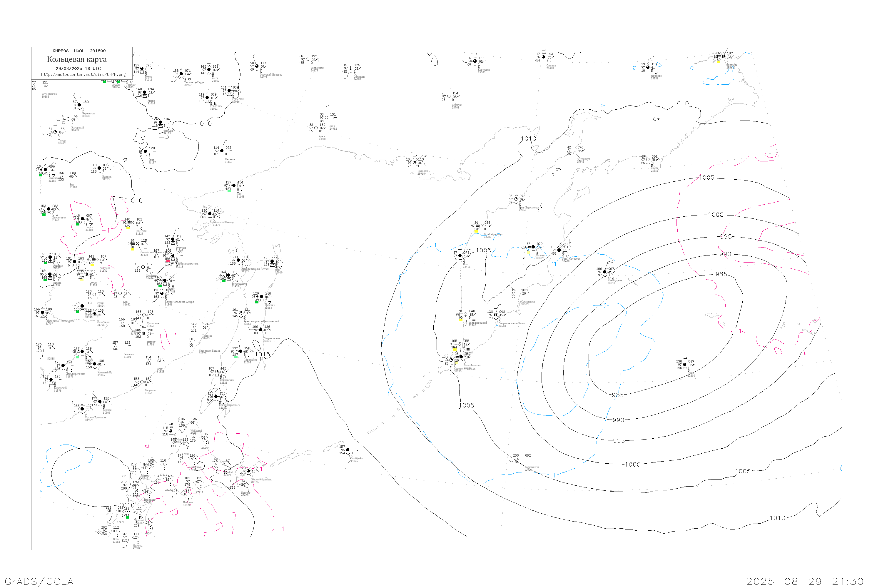882x588 pixels.
Task: Click the blue '-3' pressure tendency label
Action: pyautogui.click(x=604, y=305)
